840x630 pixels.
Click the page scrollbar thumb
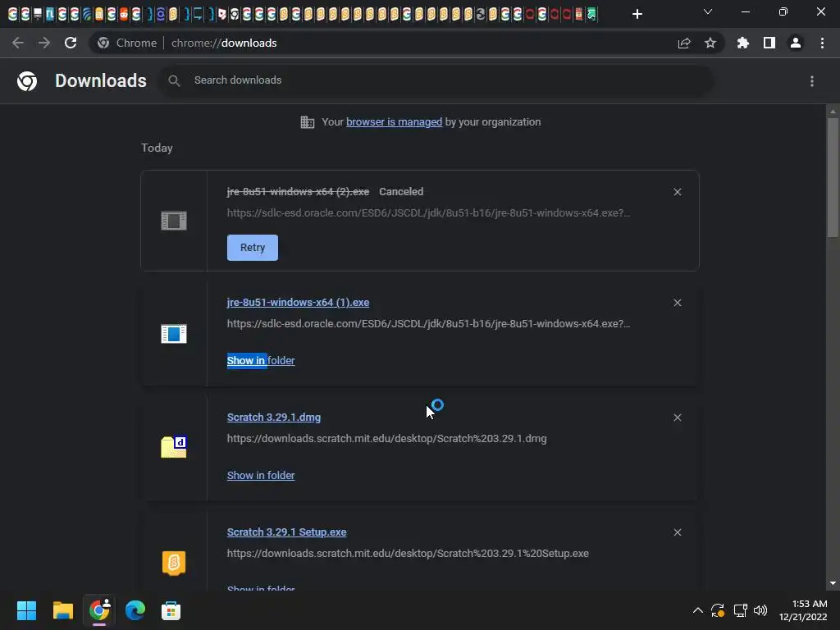click(833, 177)
